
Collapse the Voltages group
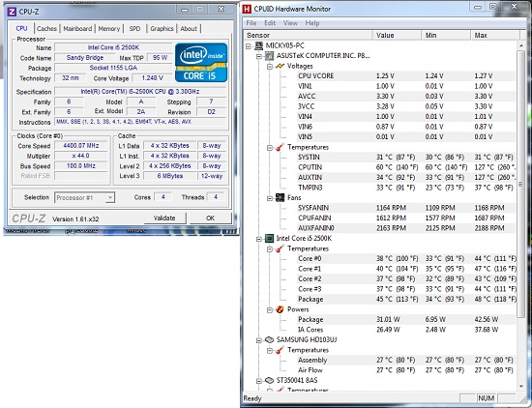pos(270,66)
